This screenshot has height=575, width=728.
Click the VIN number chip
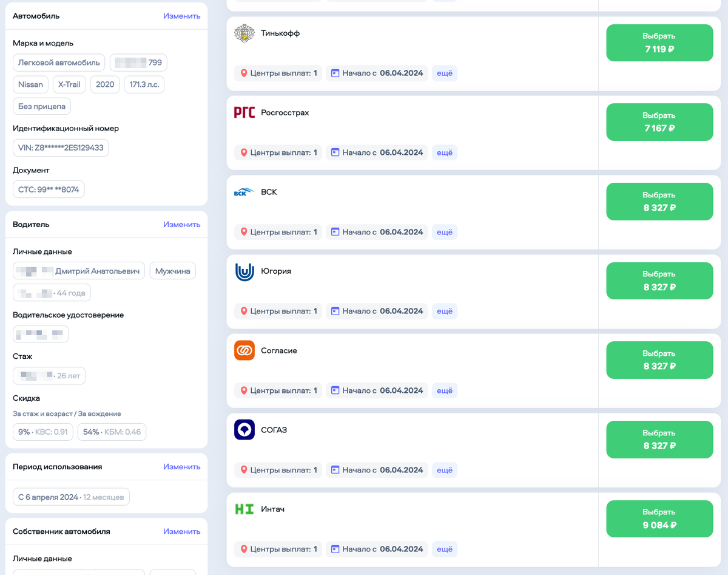click(x=61, y=148)
